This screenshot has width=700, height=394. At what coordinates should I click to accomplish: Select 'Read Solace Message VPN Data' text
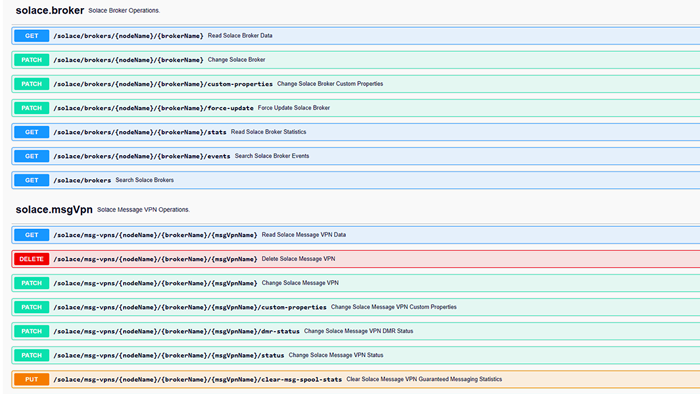tap(304, 235)
